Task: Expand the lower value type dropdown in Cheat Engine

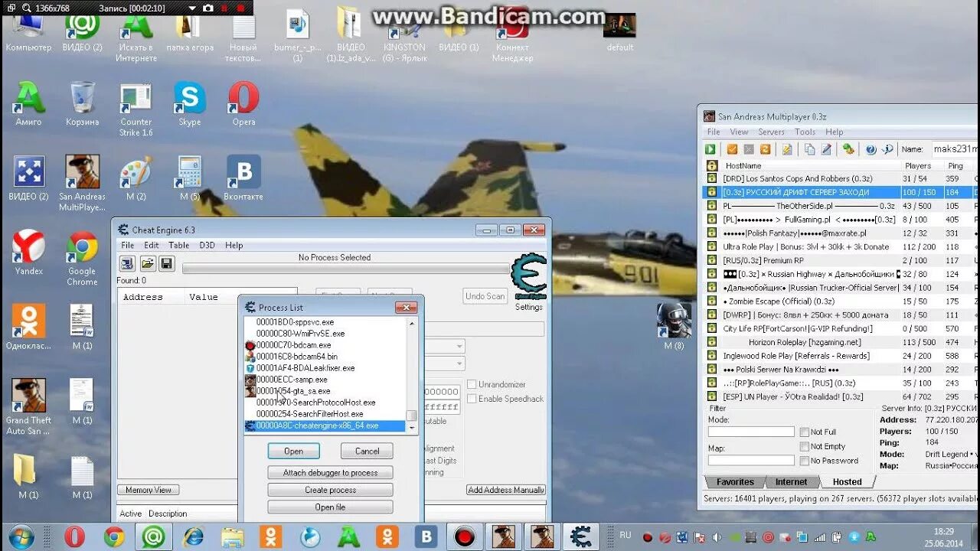Action: pos(459,364)
